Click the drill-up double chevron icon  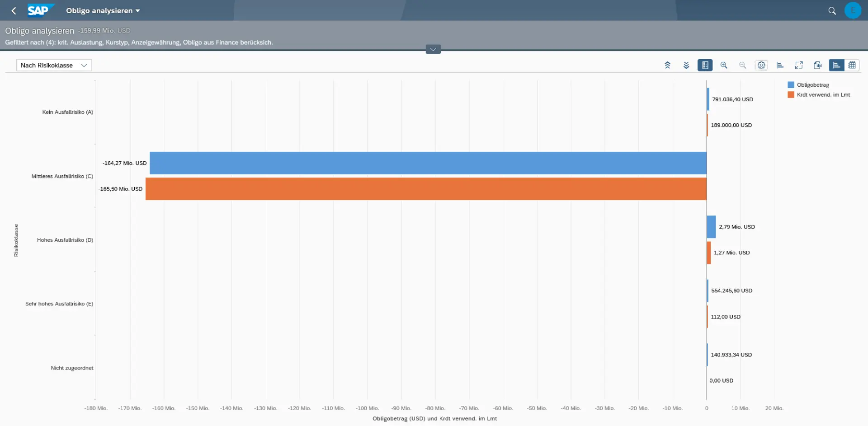(x=667, y=65)
